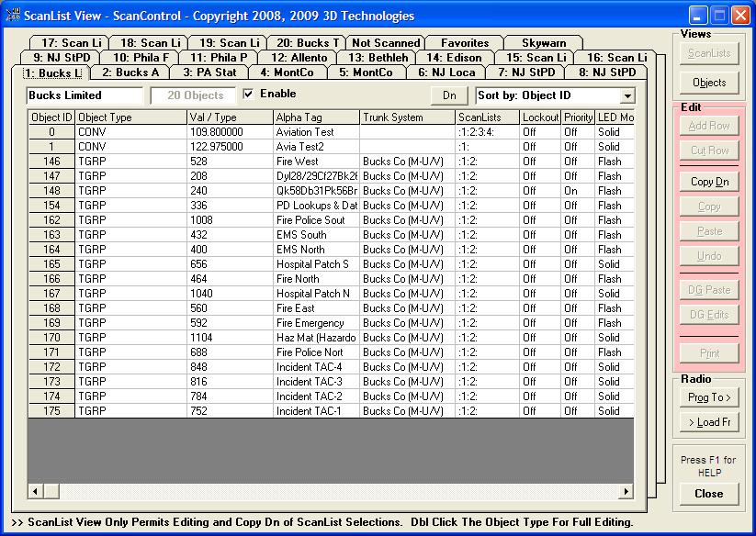The width and height of the screenshot is (756, 536).
Task: Click the Hospital Patch S cell
Action: pyautogui.click(x=317, y=264)
